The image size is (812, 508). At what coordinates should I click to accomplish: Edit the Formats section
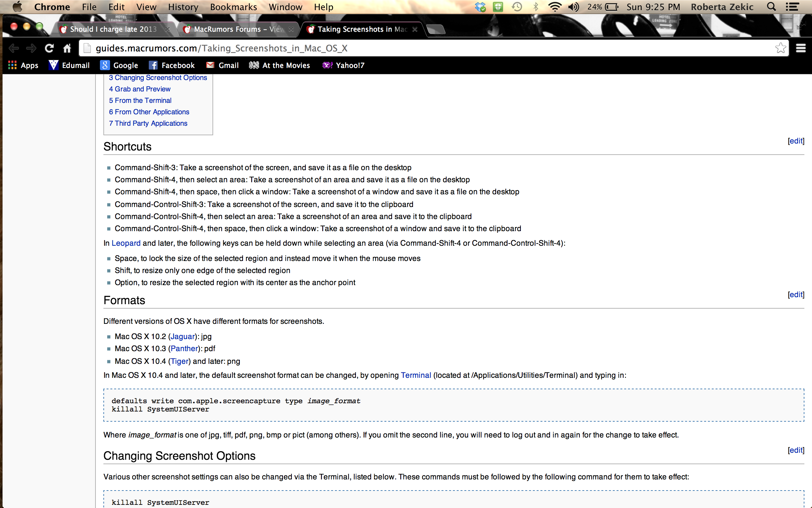coord(796,295)
